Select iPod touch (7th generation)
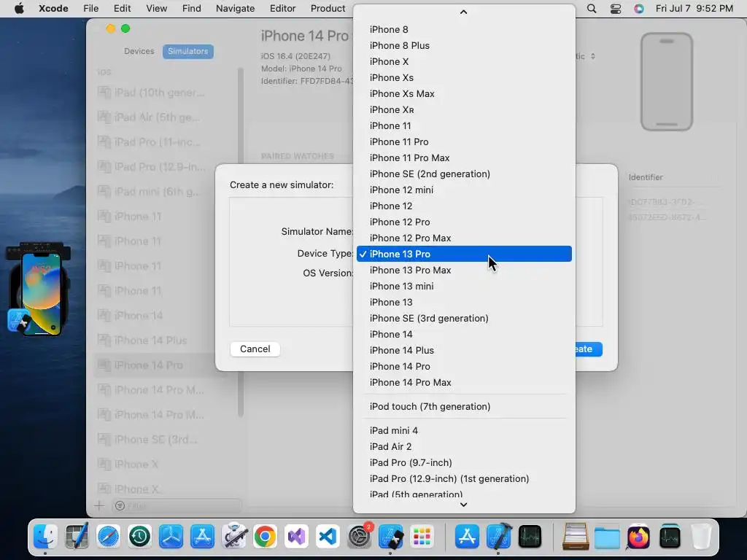The height and width of the screenshot is (560, 747). [x=464, y=407]
